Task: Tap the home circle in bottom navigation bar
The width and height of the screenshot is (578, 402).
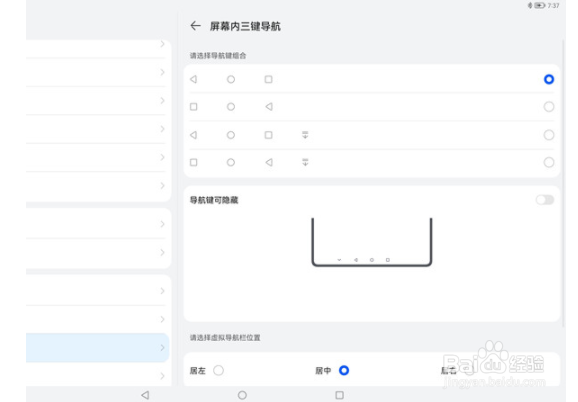Action: pos(242,395)
